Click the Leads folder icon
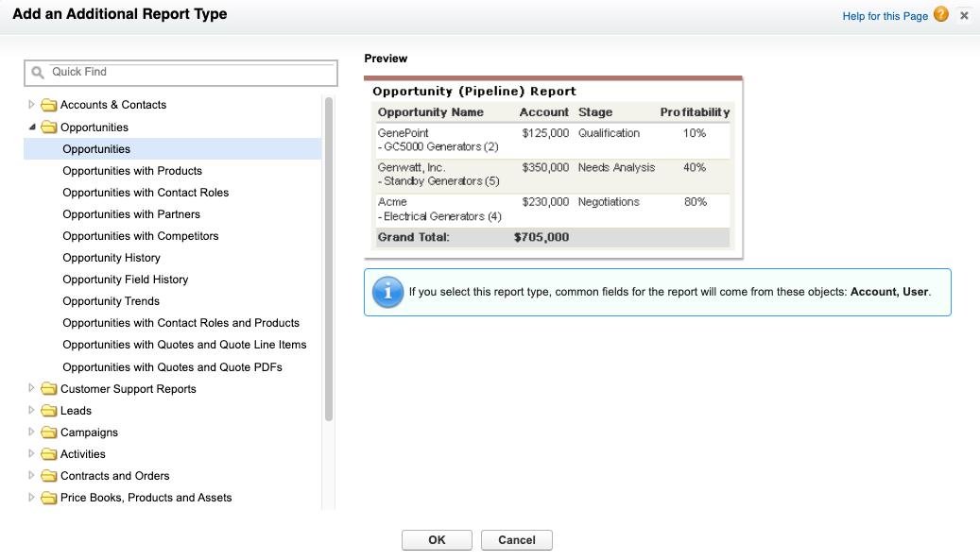 click(x=49, y=411)
